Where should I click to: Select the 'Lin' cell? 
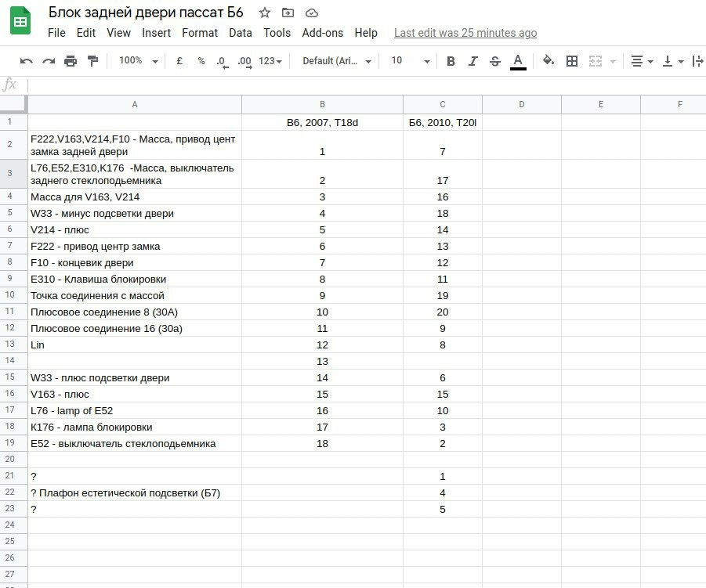pos(135,345)
